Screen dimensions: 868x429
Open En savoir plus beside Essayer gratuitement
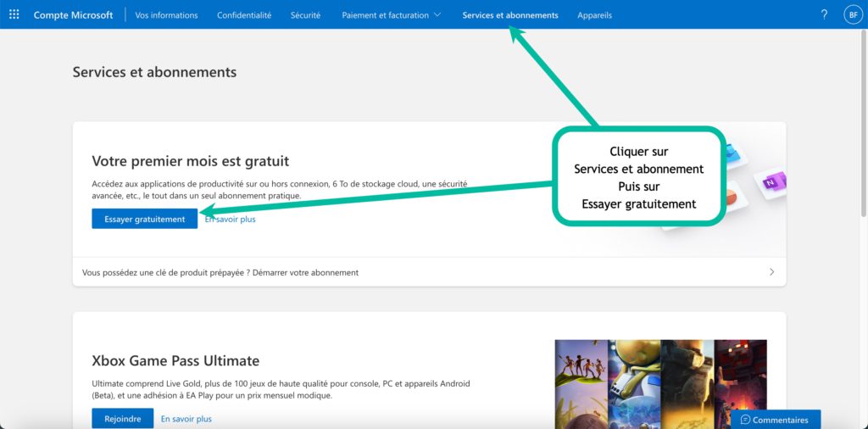coord(231,219)
